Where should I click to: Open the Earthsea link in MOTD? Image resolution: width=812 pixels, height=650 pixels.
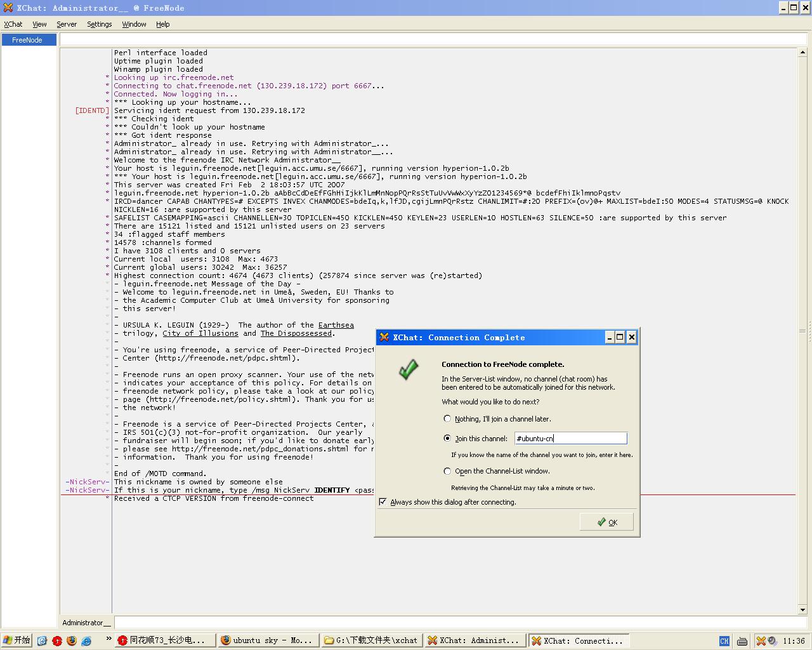[x=336, y=325]
